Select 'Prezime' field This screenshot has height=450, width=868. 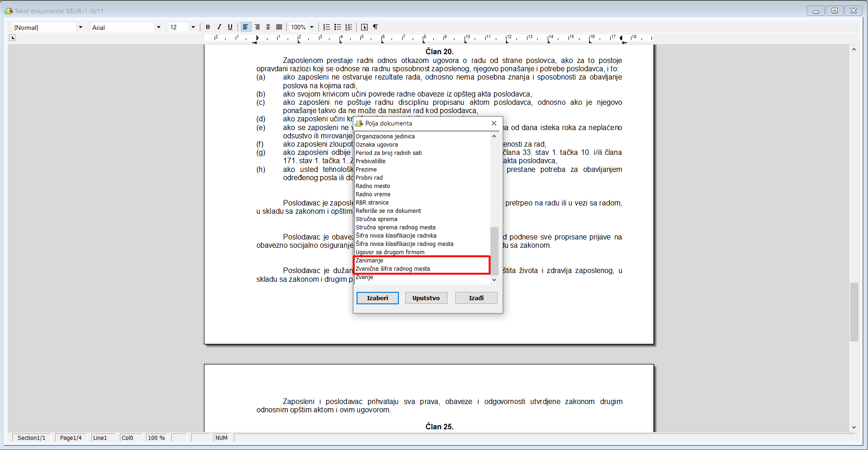click(422, 170)
